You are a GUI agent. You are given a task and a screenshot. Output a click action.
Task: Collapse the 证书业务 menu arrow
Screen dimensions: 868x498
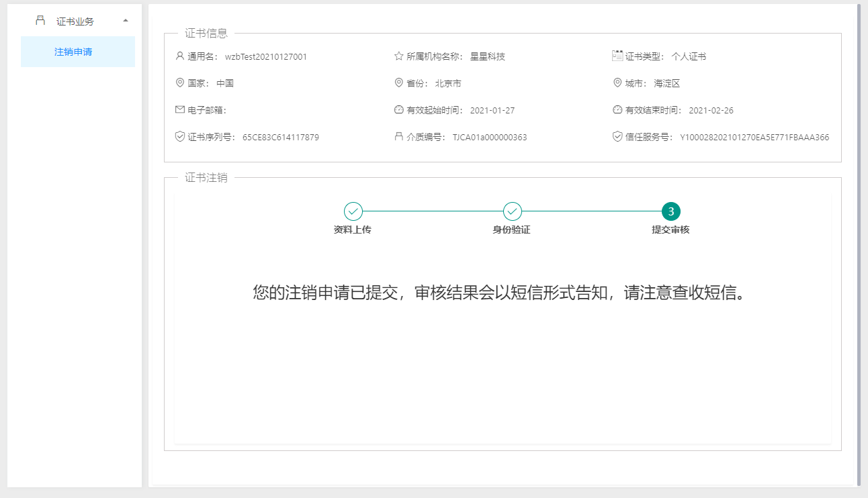click(x=126, y=21)
